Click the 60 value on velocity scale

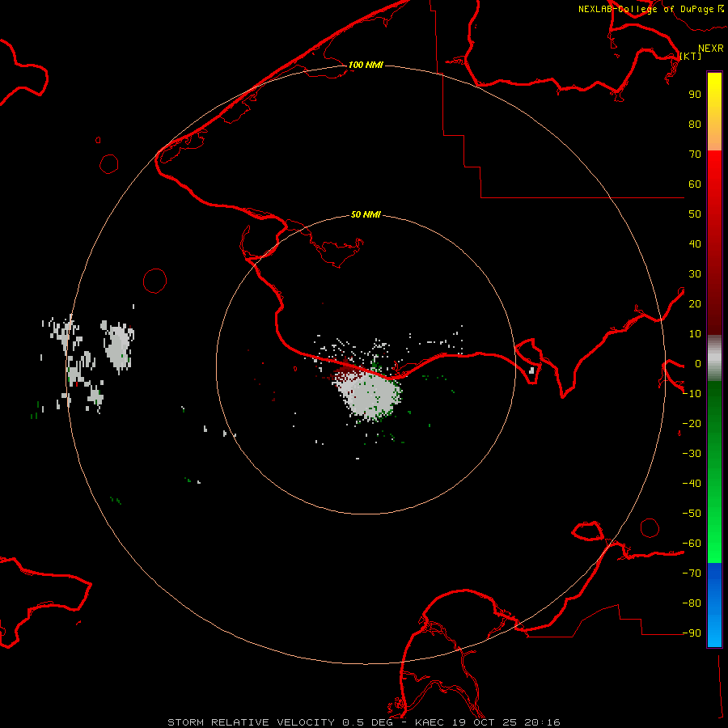(695, 184)
